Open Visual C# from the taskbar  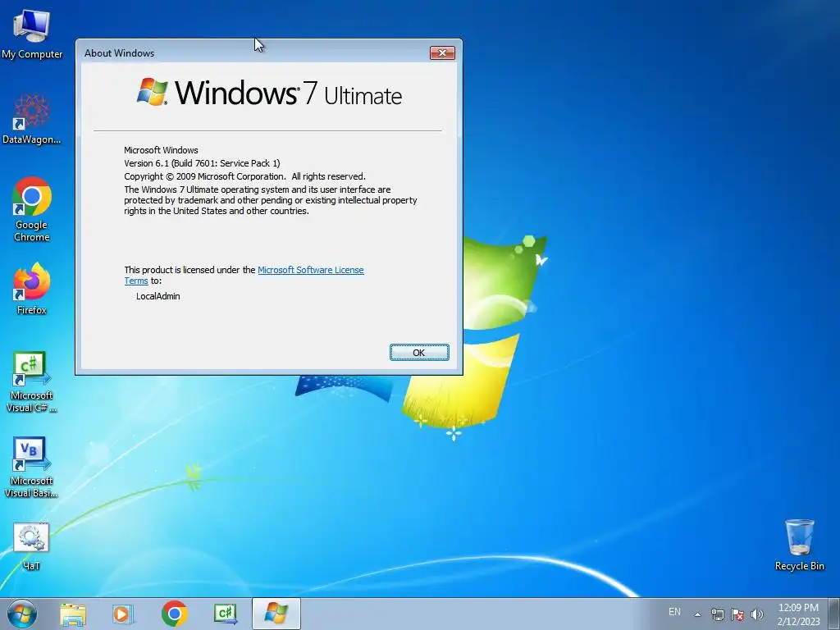(226, 614)
